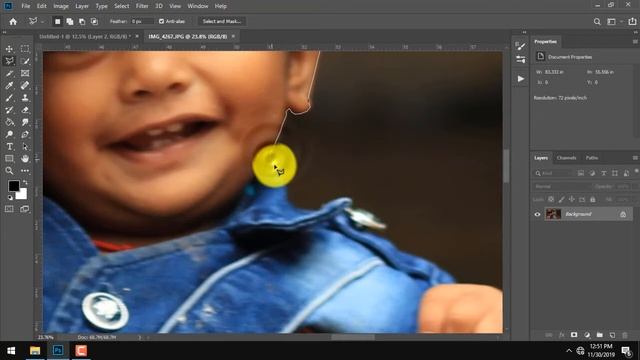
Task: Select the Hand tool
Action: coord(25,158)
